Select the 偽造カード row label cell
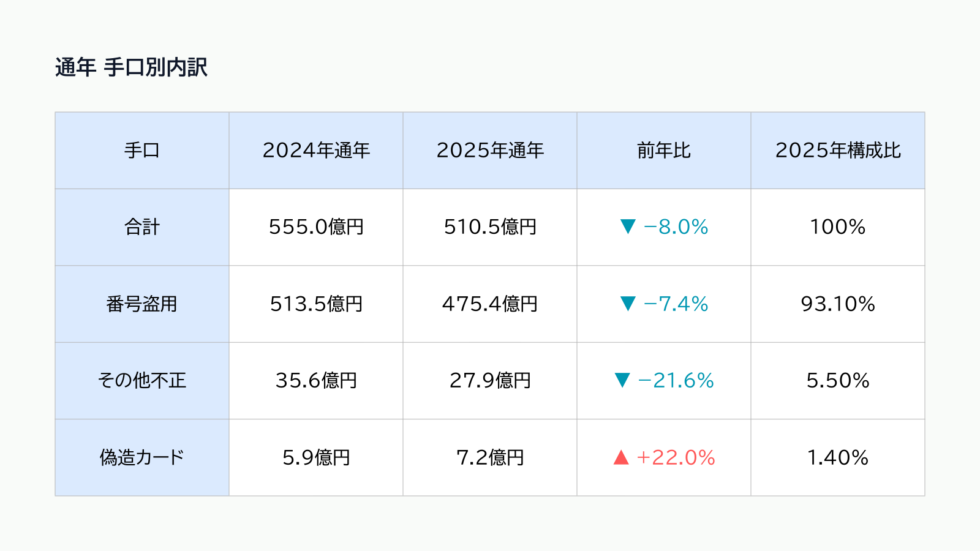The height and width of the screenshot is (551, 980). click(x=142, y=457)
